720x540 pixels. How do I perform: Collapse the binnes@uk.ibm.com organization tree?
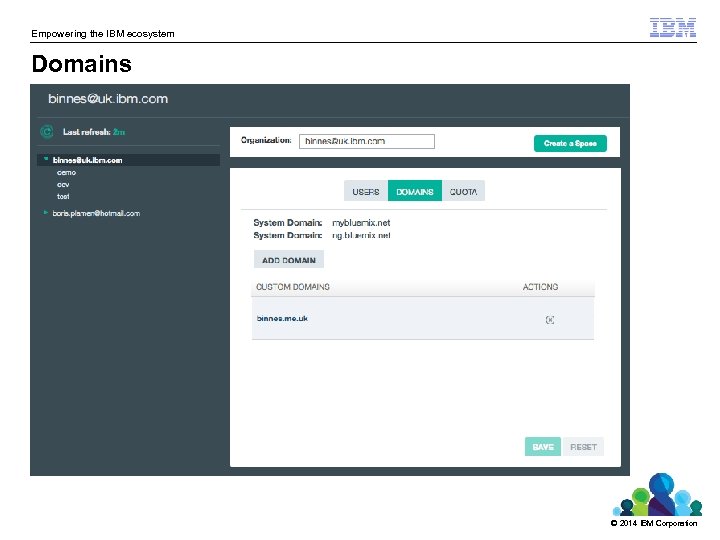coord(46,159)
